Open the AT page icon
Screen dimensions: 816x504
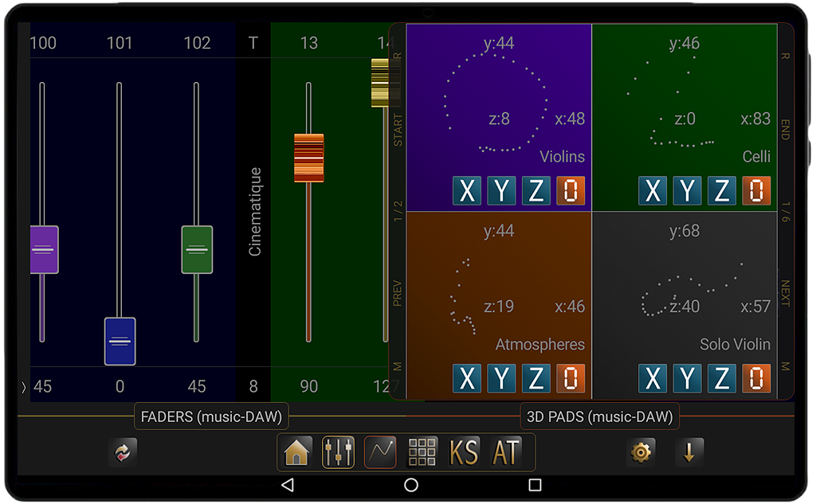[506, 453]
